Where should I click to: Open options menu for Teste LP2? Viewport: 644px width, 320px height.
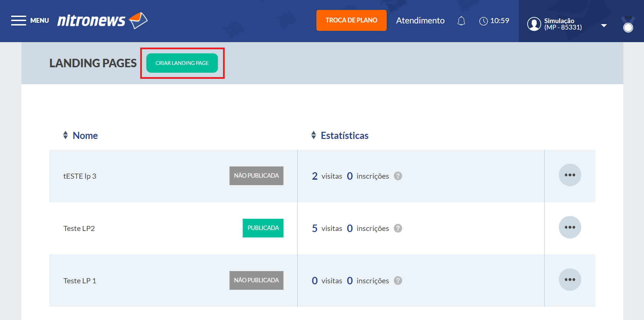click(x=570, y=227)
